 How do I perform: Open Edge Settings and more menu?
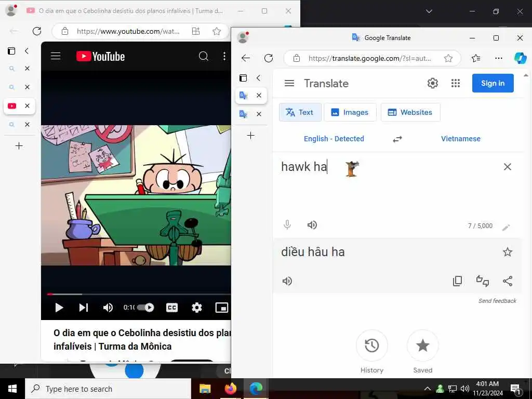(498, 58)
